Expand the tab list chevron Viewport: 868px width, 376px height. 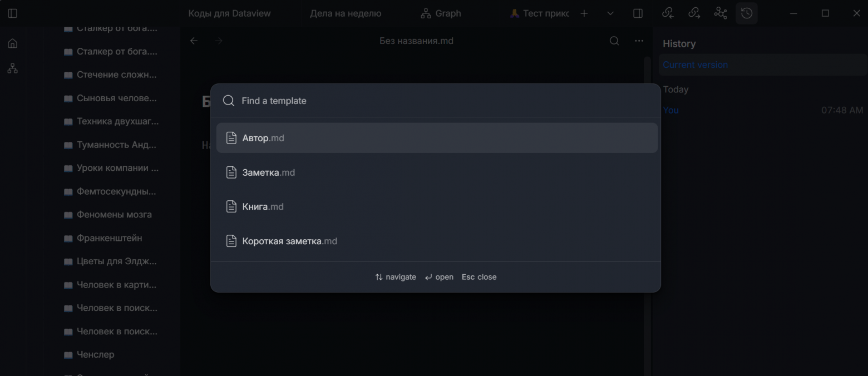point(610,13)
